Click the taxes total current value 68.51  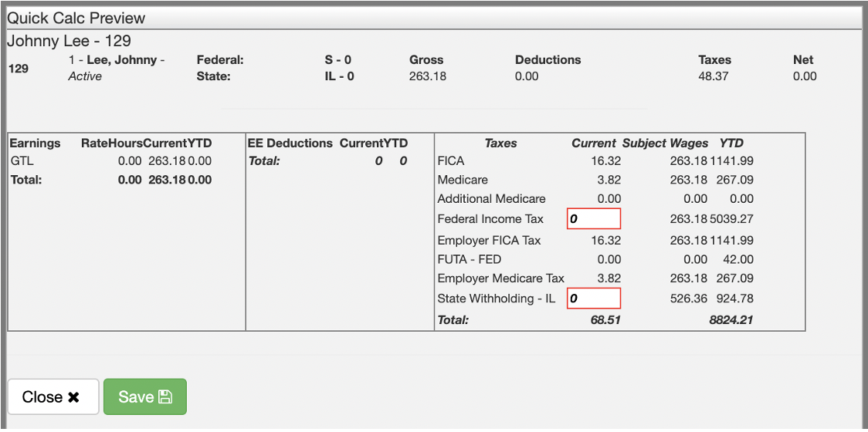[x=605, y=319]
